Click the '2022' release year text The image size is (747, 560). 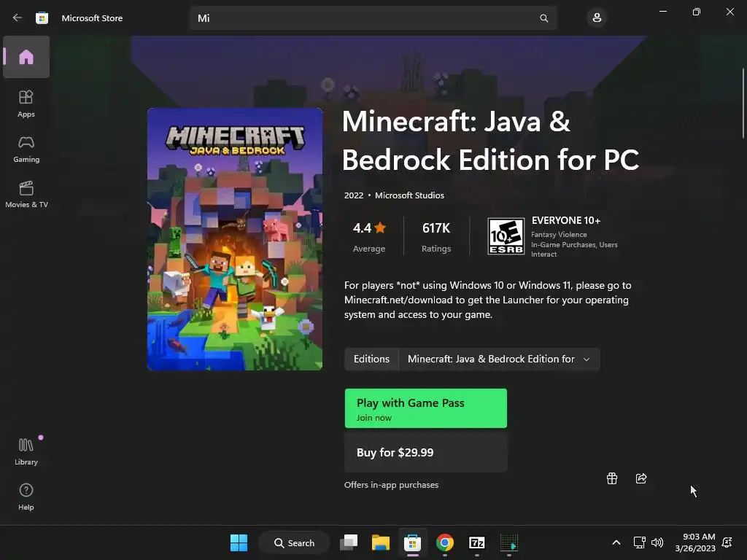point(354,195)
